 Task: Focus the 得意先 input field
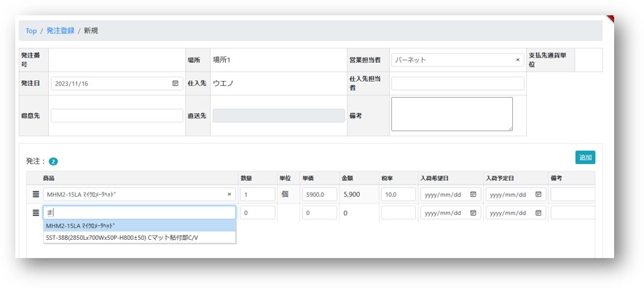tap(117, 115)
